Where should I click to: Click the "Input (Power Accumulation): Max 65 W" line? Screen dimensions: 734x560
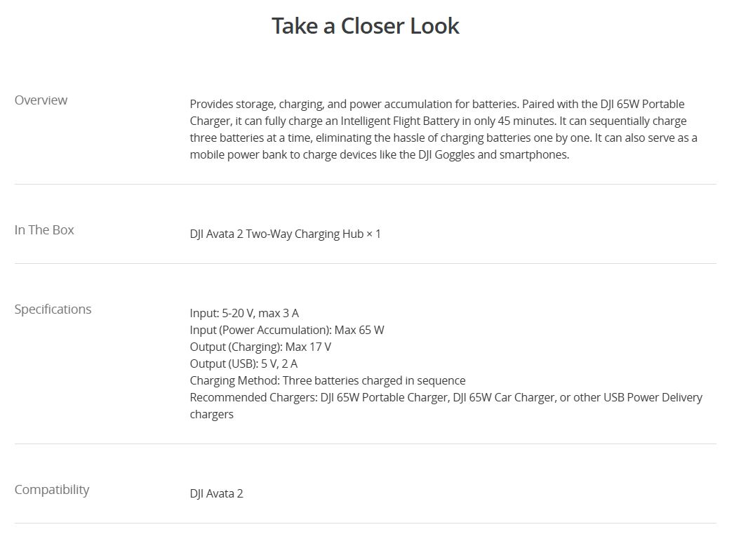click(286, 330)
